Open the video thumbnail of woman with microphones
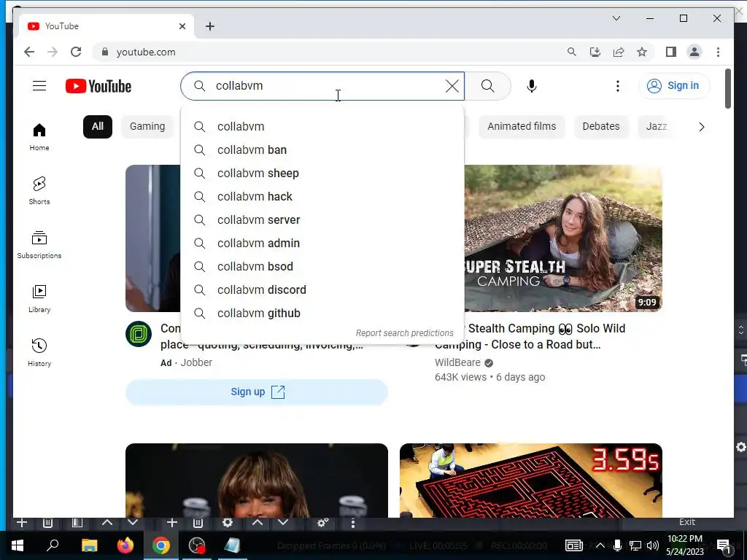Viewport: 747px width, 560px height. pyautogui.click(x=257, y=480)
